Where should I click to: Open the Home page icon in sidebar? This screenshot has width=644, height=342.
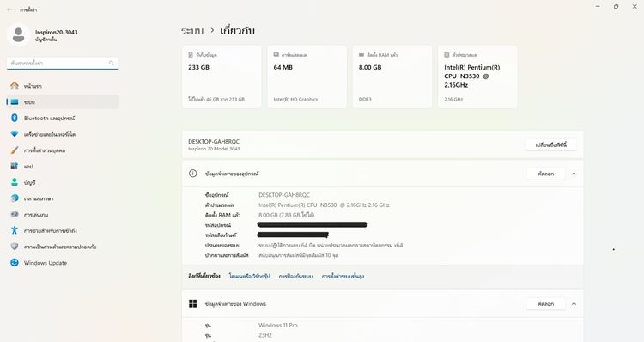(15, 86)
